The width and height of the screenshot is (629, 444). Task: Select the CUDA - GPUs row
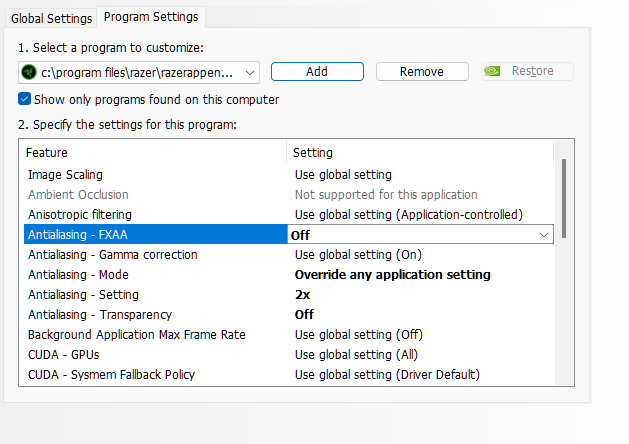click(289, 355)
